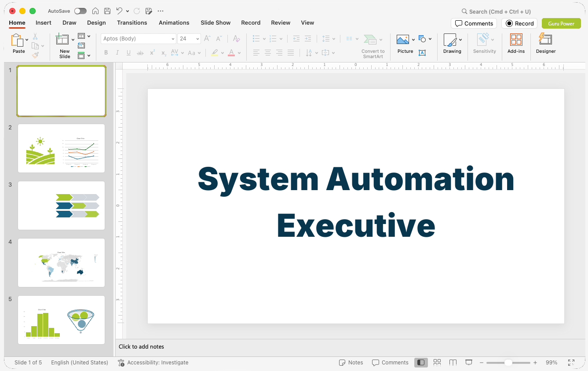Image resolution: width=588 pixels, height=371 pixels.
Task: Open the Animations tab
Action: [x=174, y=22]
